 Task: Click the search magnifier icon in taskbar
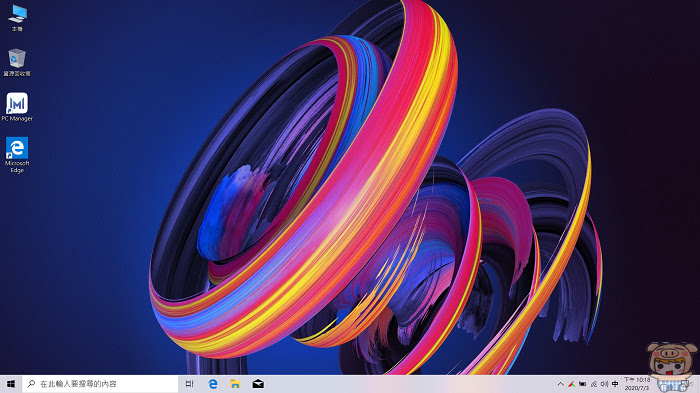(x=31, y=384)
